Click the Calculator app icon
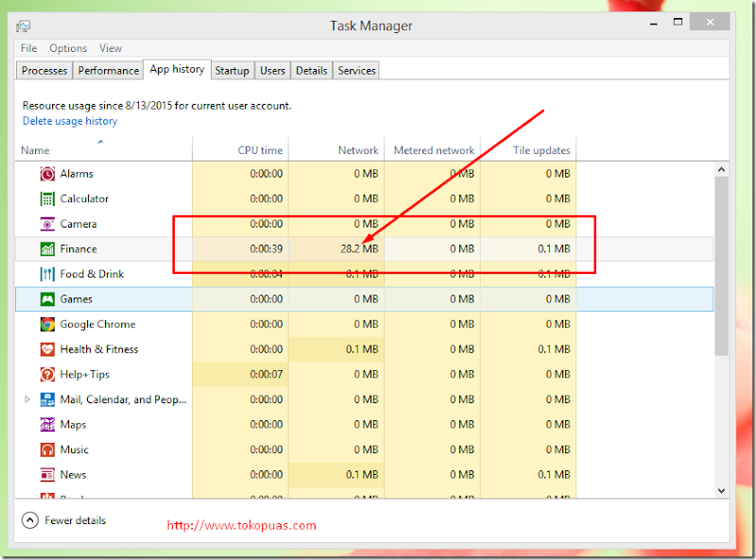 coord(47,198)
